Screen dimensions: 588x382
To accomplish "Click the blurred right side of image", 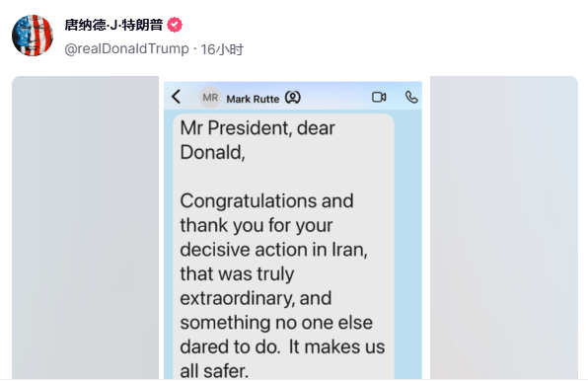I will [504, 227].
